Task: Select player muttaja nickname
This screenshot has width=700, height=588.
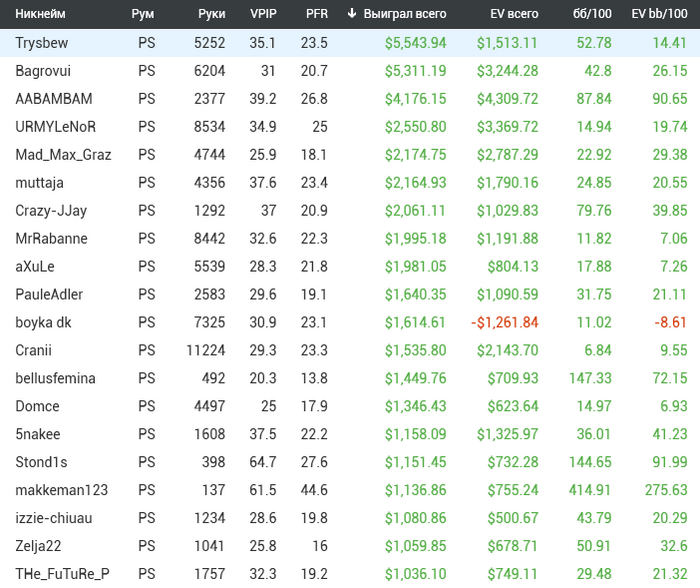Action: [39, 183]
